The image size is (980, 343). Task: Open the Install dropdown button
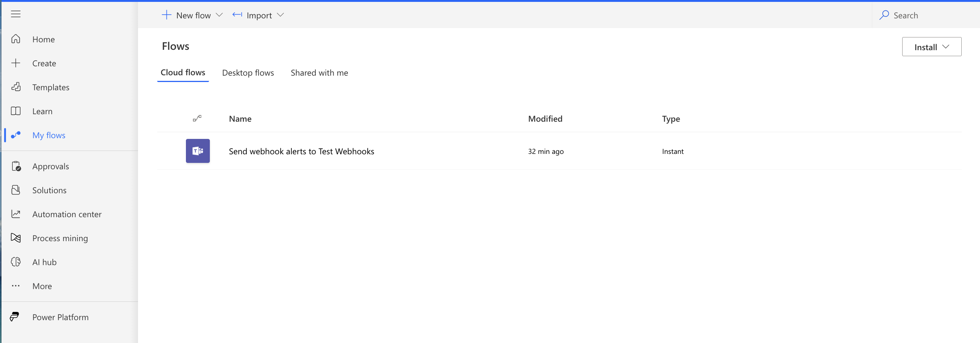(x=932, y=47)
